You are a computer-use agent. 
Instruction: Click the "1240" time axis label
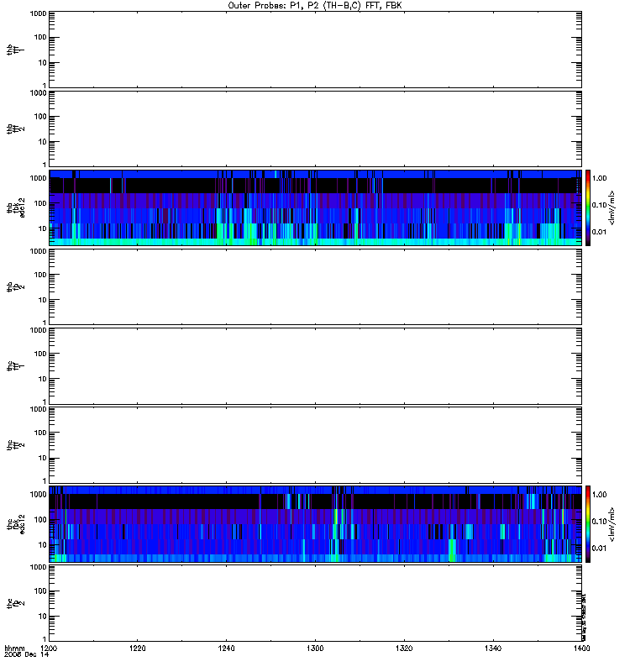tap(226, 648)
